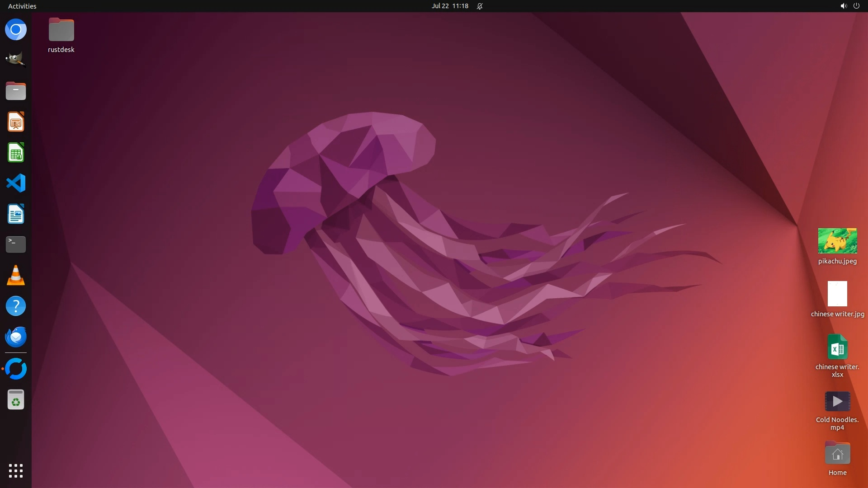
Task: Open LibreOffice Calc from the dock
Action: coord(16,153)
